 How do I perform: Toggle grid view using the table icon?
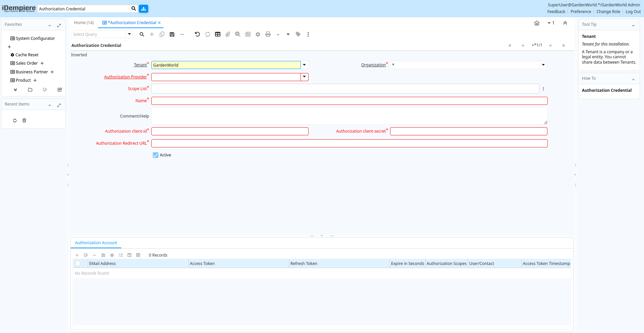218,34
